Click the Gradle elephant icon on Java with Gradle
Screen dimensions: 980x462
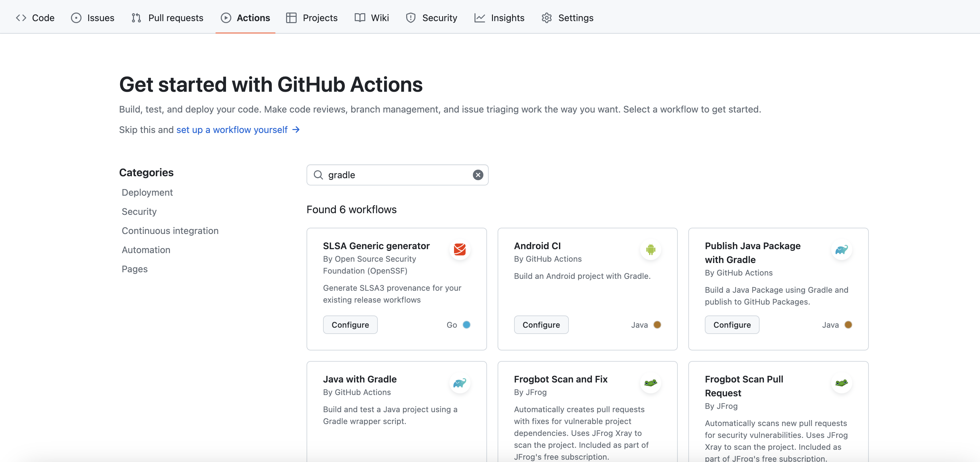coord(460,383)
